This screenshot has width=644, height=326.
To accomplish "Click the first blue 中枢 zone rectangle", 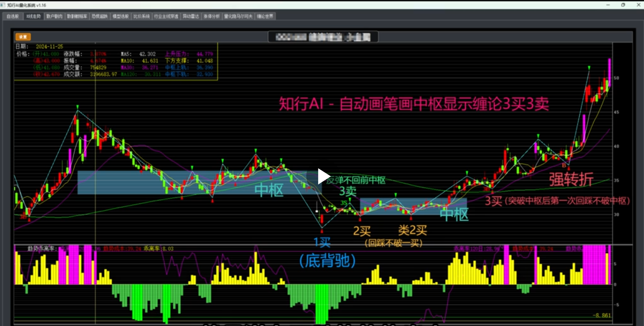I will coord(199,182).
